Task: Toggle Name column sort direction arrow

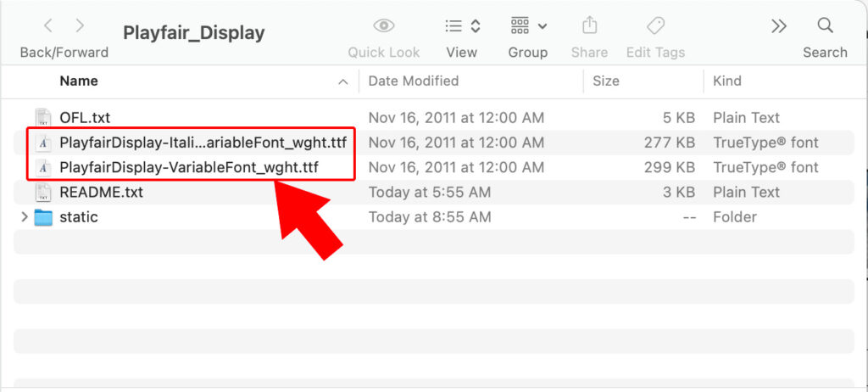Action: point(343,81)
